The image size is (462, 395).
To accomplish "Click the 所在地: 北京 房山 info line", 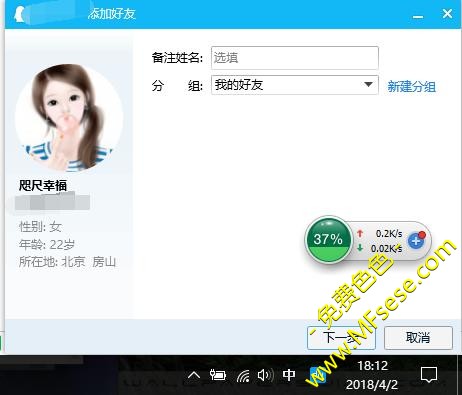I will click(67, 262).
